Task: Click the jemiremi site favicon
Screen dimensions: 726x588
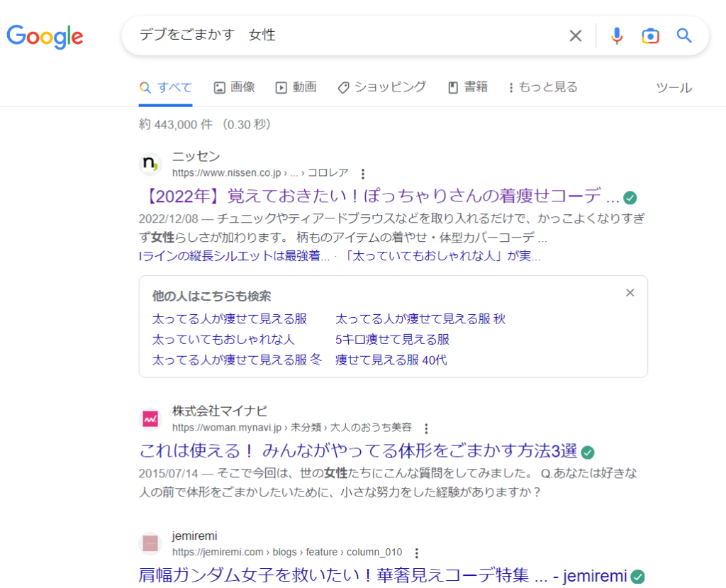Action: (150, 543)
